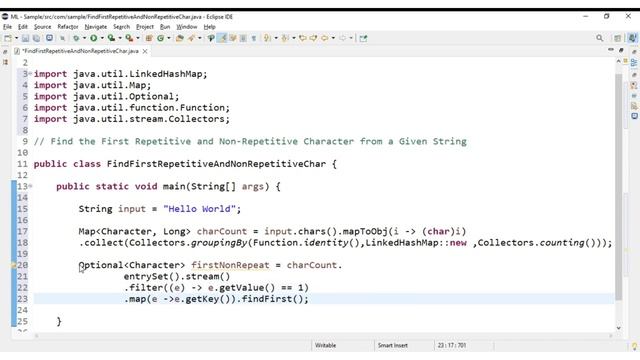Click "Writable" in the status bar

[x=325, y=345]
